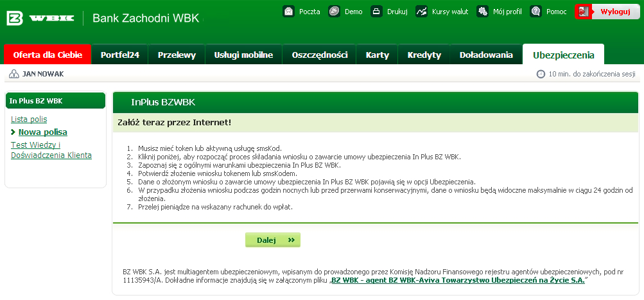
Task: Open the Kursy walut text link
Action: [450, 12]
